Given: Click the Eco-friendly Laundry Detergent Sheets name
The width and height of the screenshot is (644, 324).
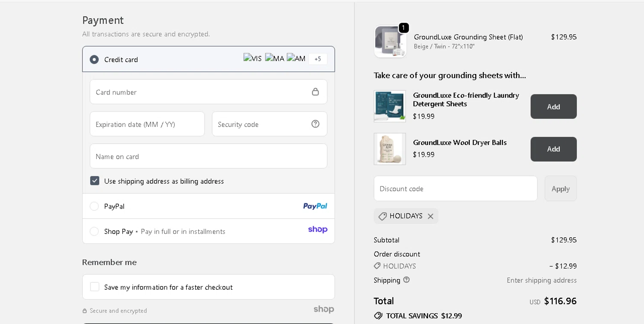Looking at the screenshot, I should pos(466,100).
